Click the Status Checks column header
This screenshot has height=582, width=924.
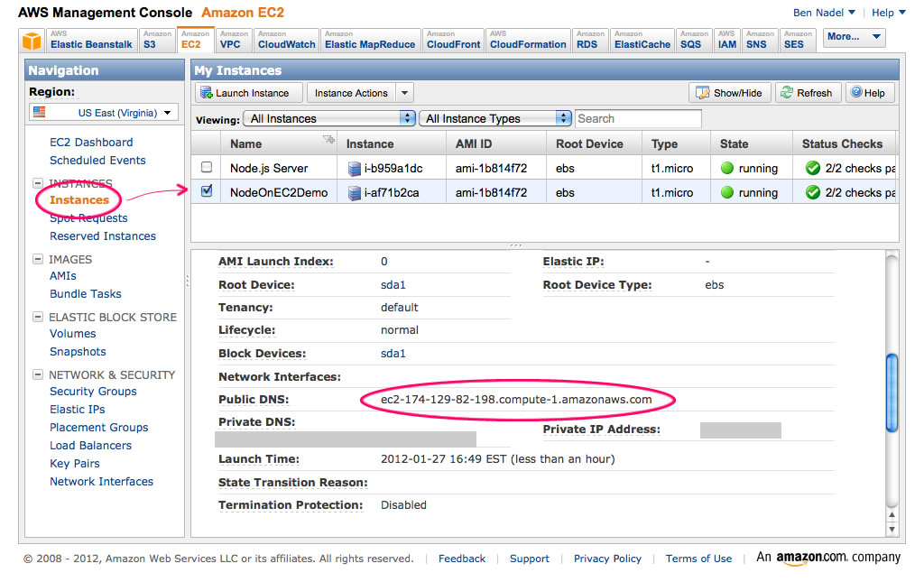pos(842,143)
